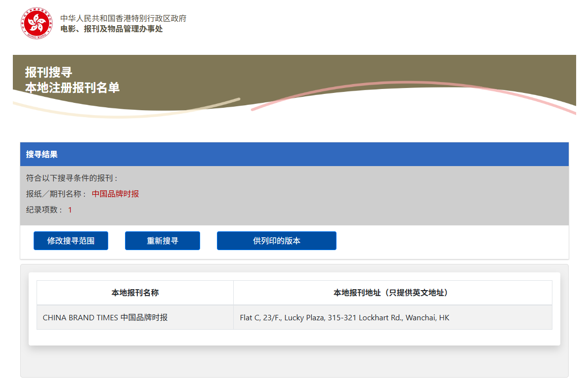Screen dimensions: 588x389
Task: Click the 报纸／期刊名称 label
Action: point(56,194)
